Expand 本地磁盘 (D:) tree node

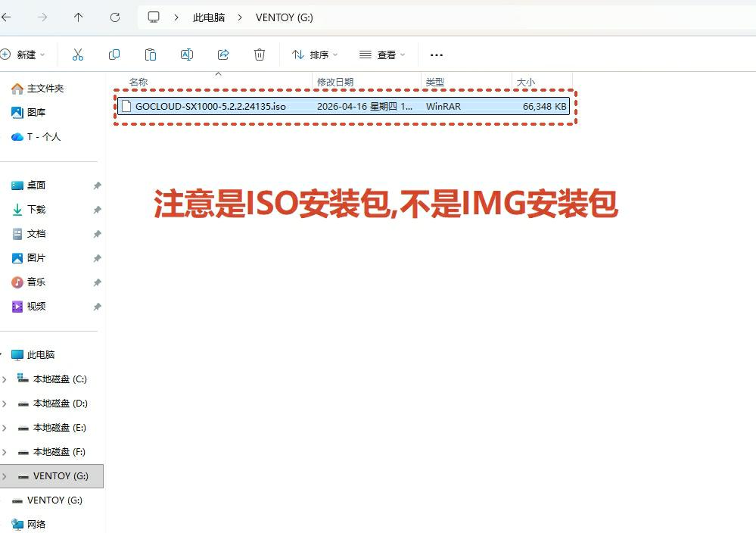(5, 403)
